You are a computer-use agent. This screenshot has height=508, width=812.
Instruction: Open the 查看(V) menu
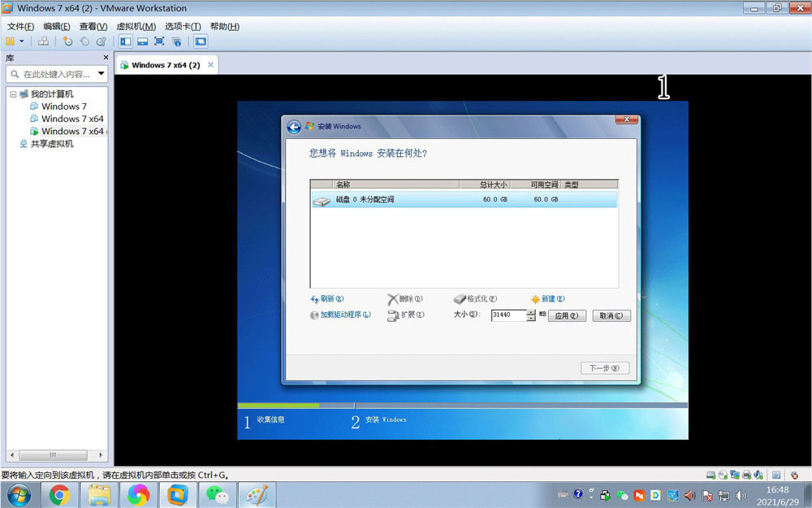[x=93, y=27]
